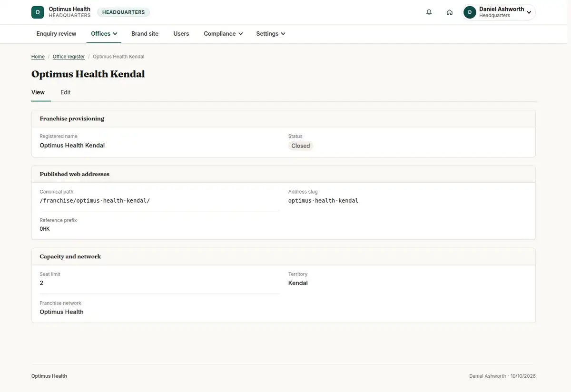Switch to the Edit tab
The image size is (571, 392).
click(x=66, y=92)
